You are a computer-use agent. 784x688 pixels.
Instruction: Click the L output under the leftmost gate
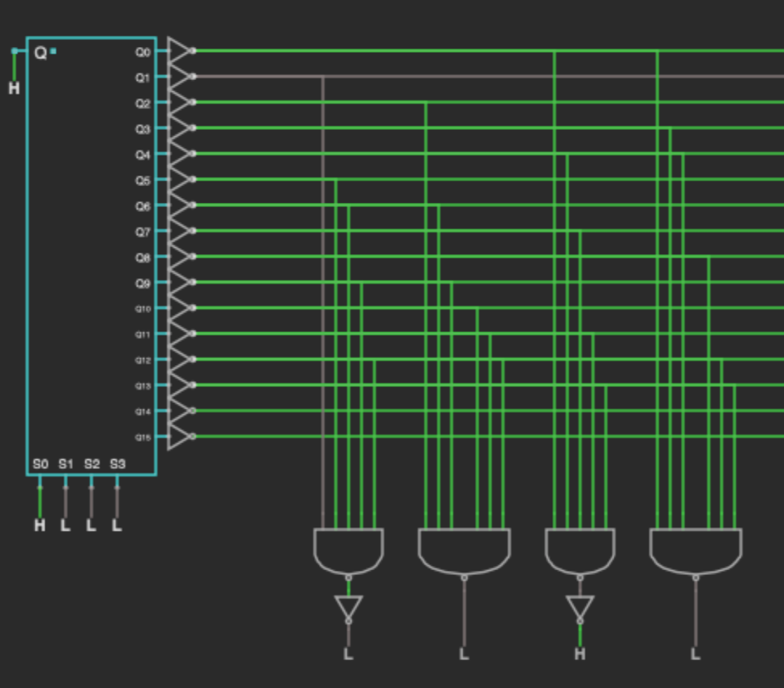click(348, 654)
